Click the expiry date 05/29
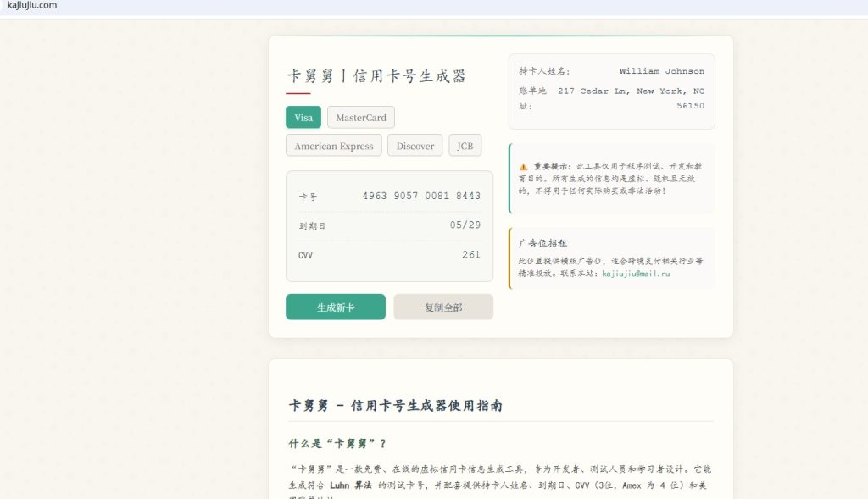 (x=465, y=225)
